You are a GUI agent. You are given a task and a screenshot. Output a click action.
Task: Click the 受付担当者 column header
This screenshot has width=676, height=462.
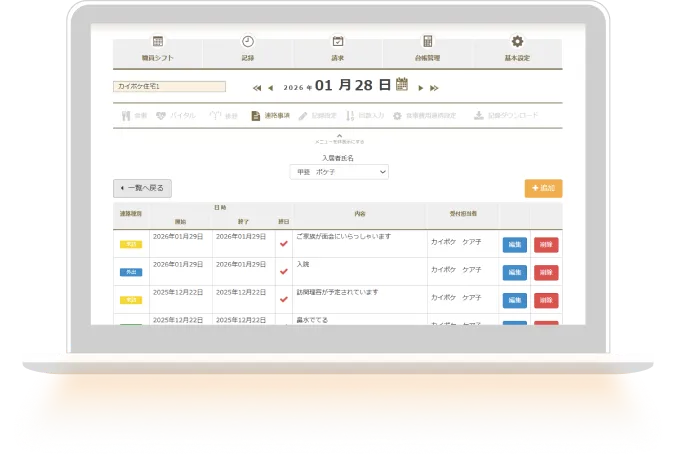463,214
